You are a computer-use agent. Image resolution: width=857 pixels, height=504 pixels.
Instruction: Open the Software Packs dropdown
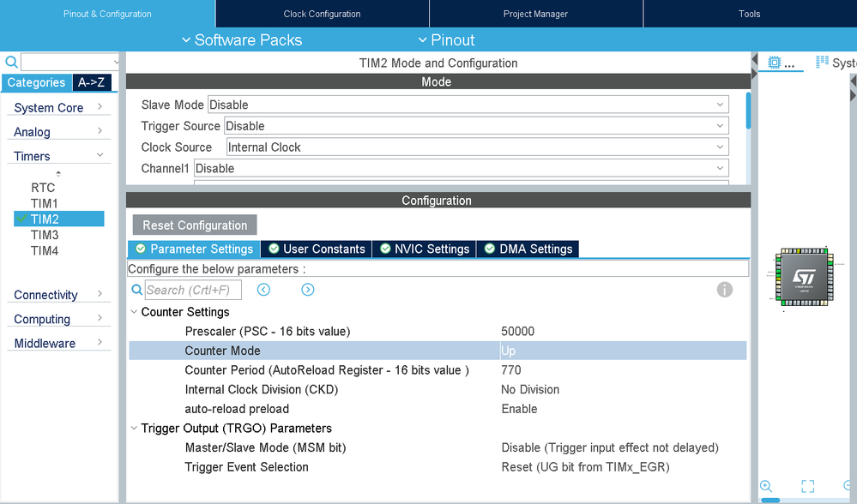click(x=242, y=40)
